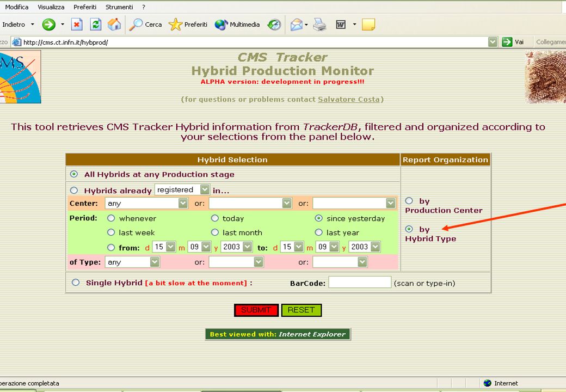Open the address bar history dropdown arrow
The height and width of the screenshot is (392, 566).
click(x=493, y=42)
